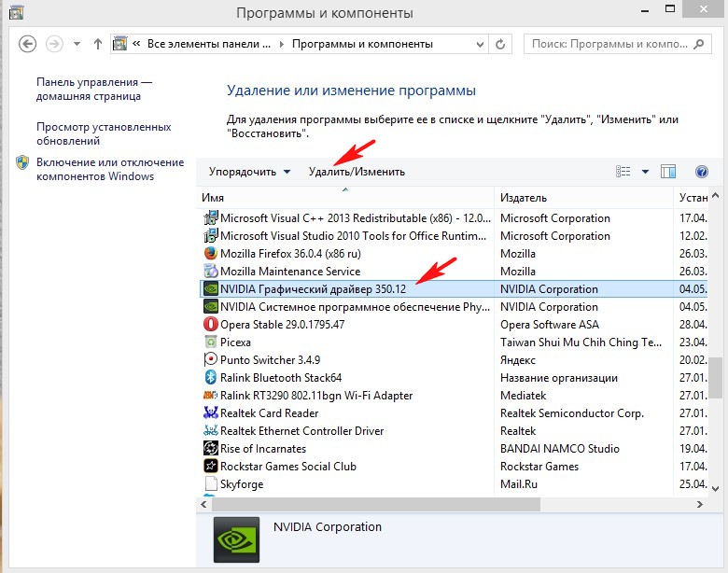The image size is (728, 573).
Task: Click the Opera Stable program icon
Action: click(211, 325)
